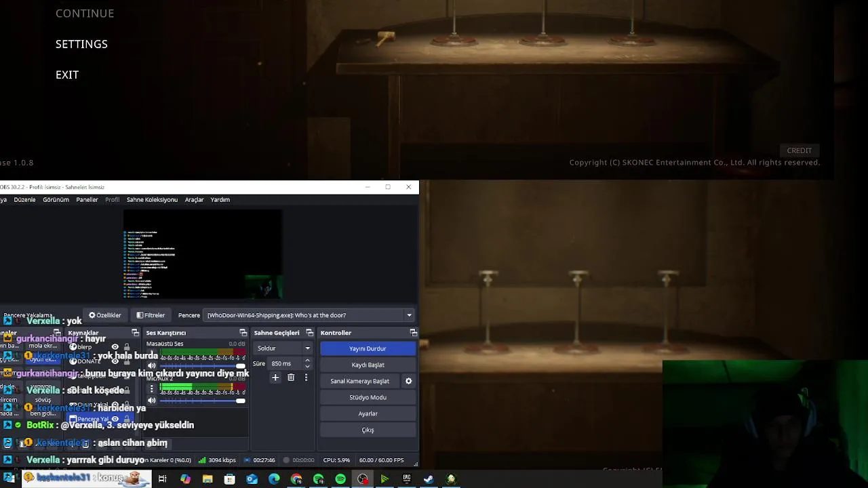The width and height of the screenshot is (868, 488).
Task: Click the CREDIT button in game
Action: click(799, 150)
